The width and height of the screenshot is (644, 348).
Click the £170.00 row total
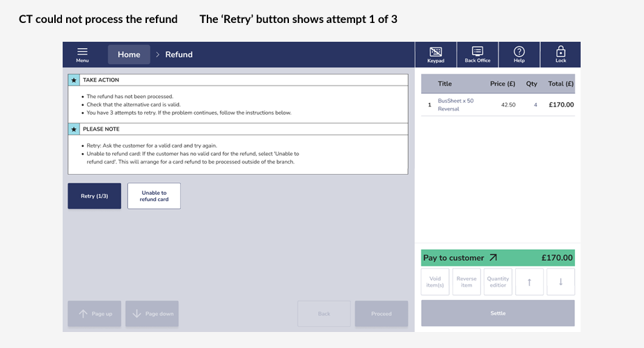(x=561, y=104)
